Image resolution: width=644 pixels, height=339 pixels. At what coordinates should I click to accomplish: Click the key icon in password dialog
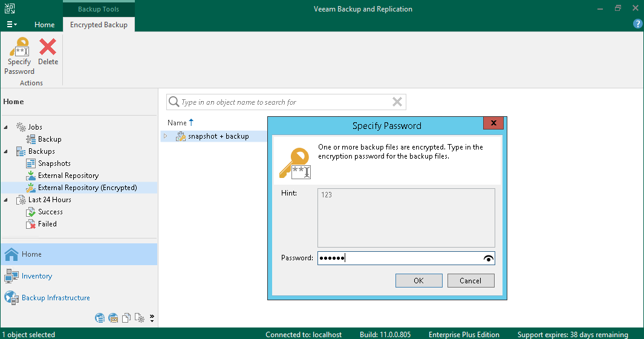click(x=295, y=163)
